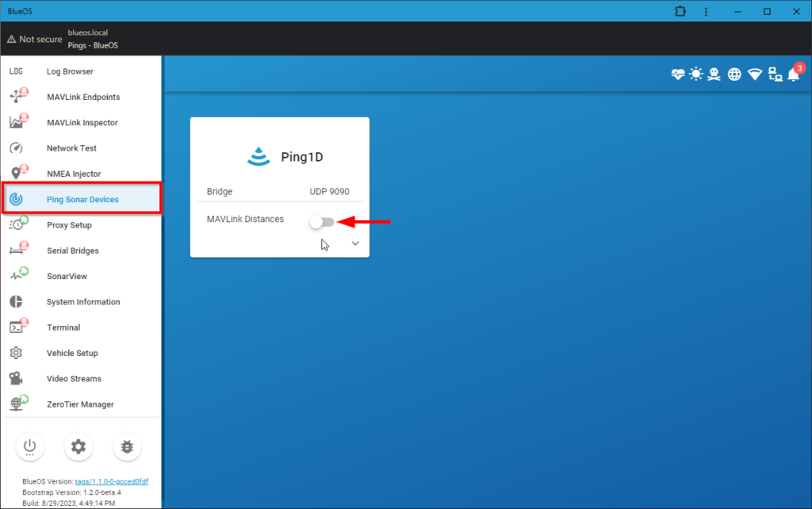Check system health with the heartbeat icon

pos(677,74)
